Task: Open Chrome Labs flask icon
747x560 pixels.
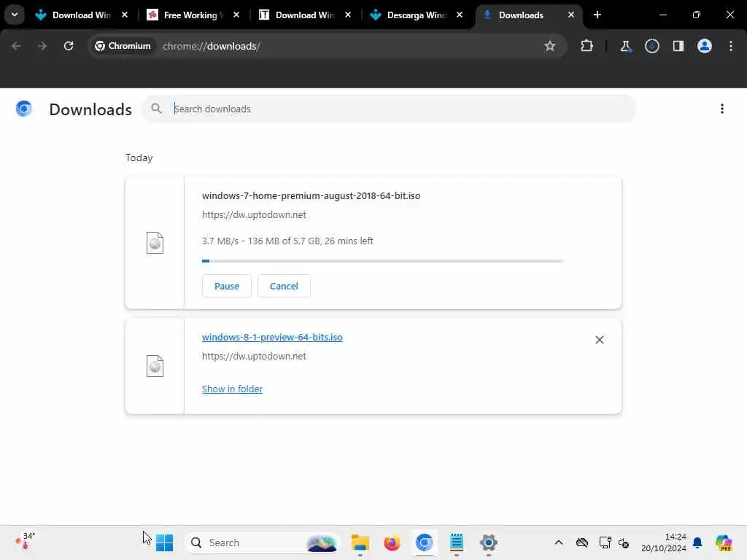Action: click(x=625, y=46)
